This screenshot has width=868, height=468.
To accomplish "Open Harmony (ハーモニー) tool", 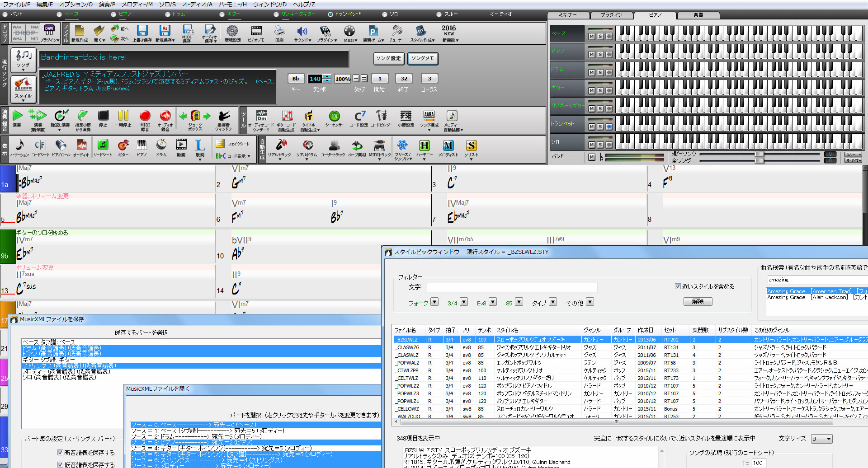I will (424, 149).
